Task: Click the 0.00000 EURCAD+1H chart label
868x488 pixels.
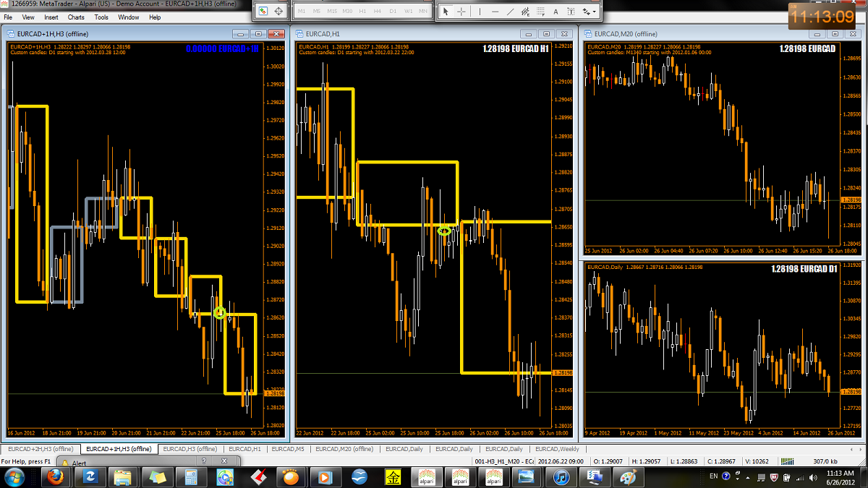Action: pyautogui.click(x=222, y=48)
